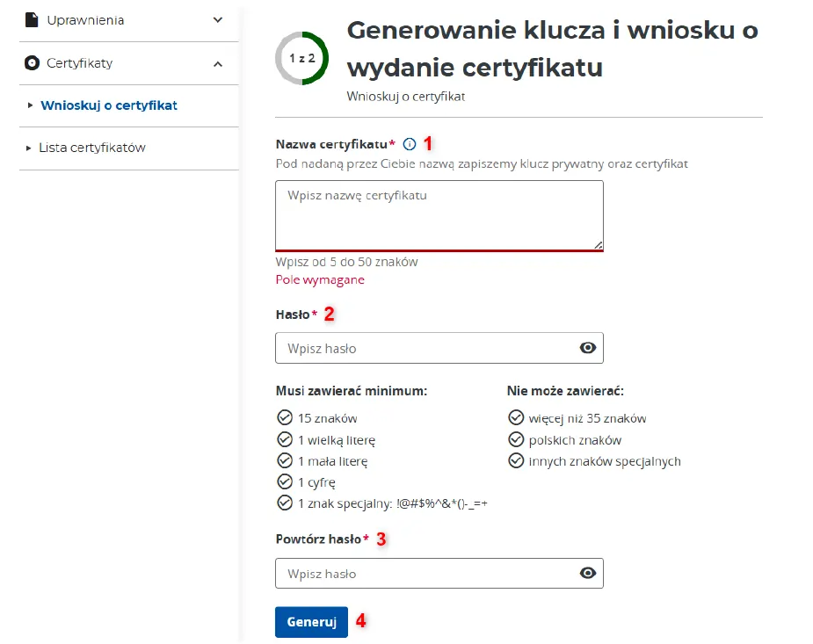Click check icon beside więcej niż 35 znaków
The height and width of the screenshot is (644, 813).
516,418
